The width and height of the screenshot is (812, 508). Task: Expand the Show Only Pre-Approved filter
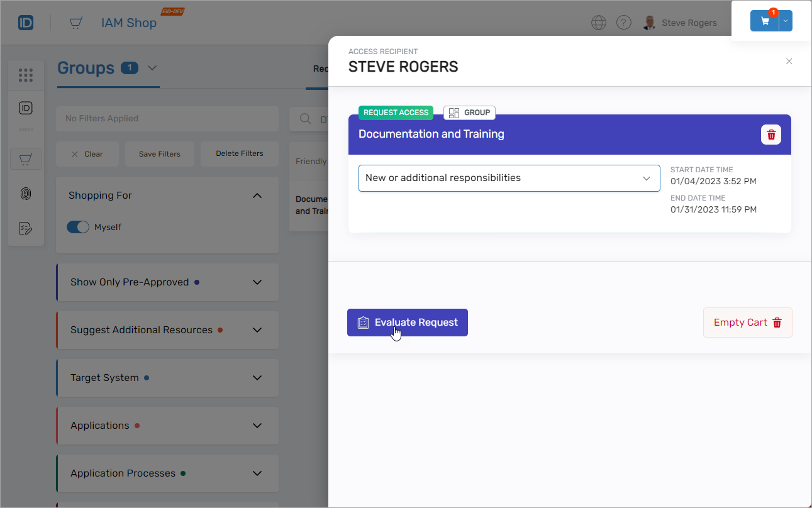257,282
